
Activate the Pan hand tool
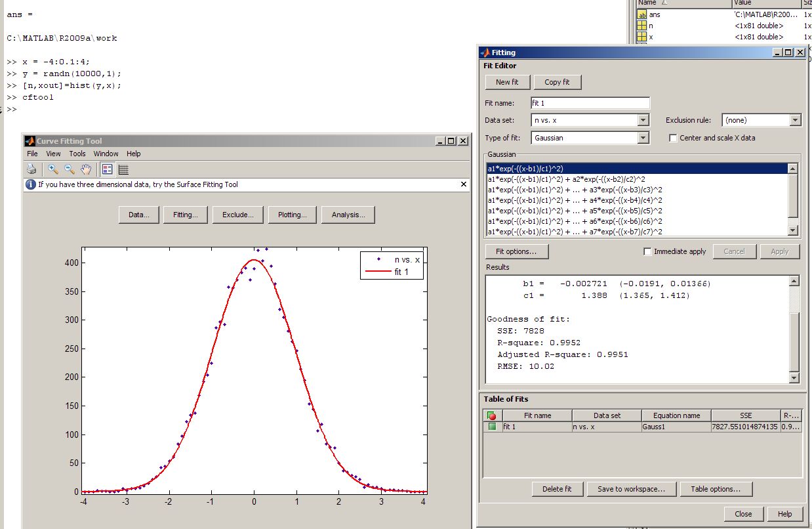click(85, 169)
